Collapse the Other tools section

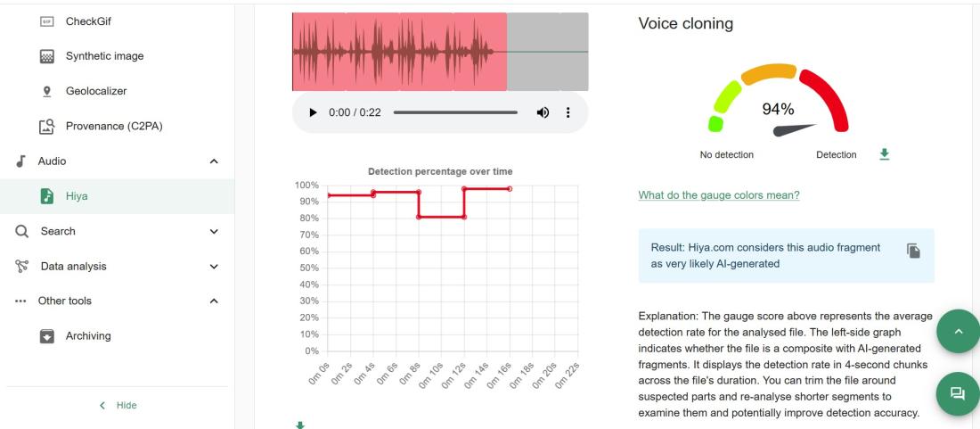pos(213,301)
